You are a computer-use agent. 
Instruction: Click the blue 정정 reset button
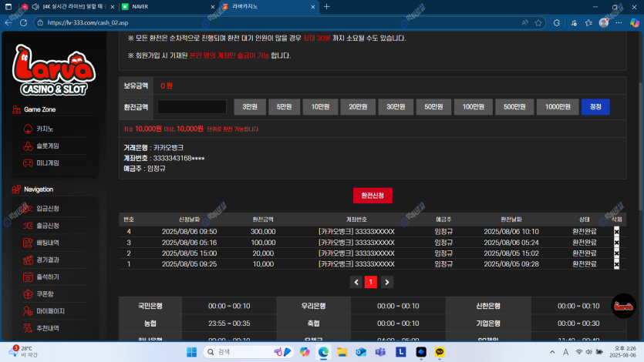595,107
